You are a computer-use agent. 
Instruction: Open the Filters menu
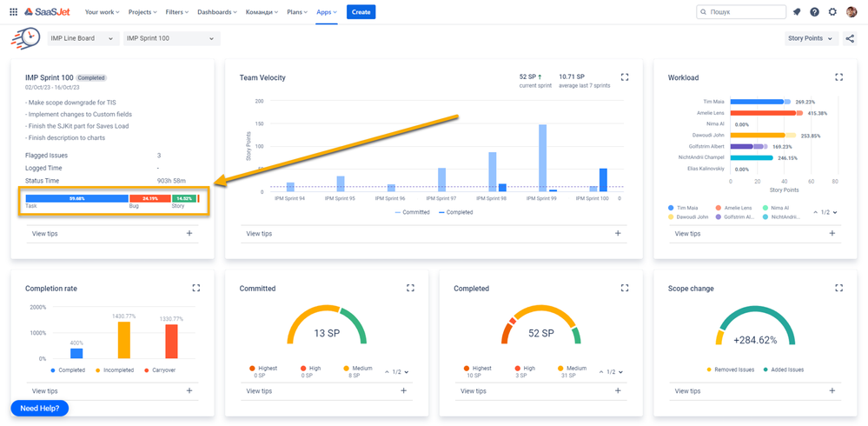[x=176, y=11]
